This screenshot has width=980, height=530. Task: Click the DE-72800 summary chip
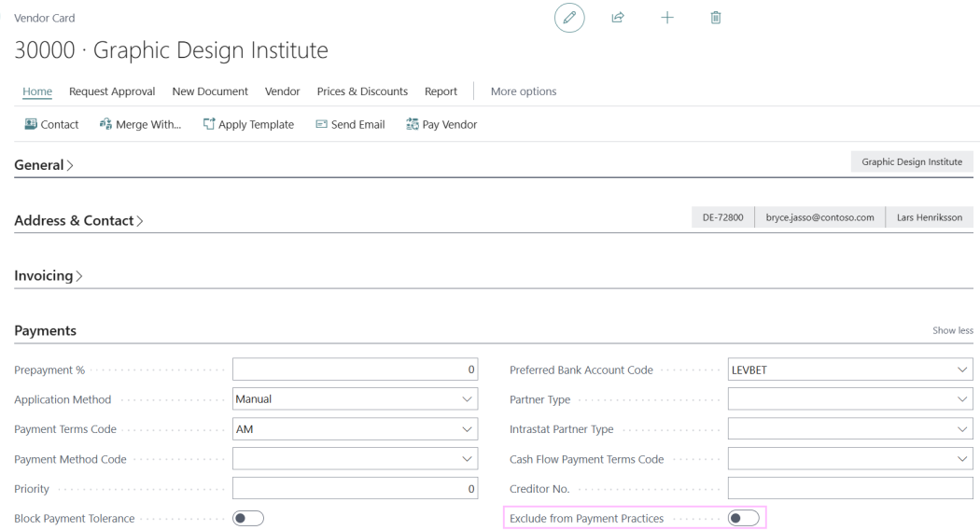click(723, 217)
